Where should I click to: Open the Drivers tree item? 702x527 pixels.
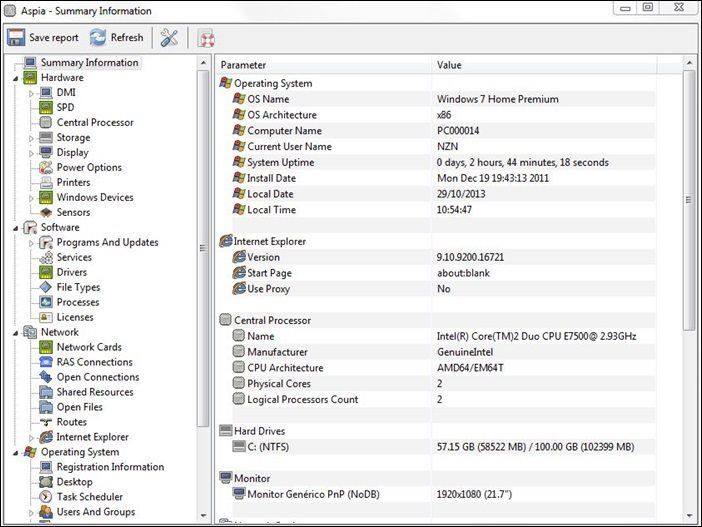(72, 272)
